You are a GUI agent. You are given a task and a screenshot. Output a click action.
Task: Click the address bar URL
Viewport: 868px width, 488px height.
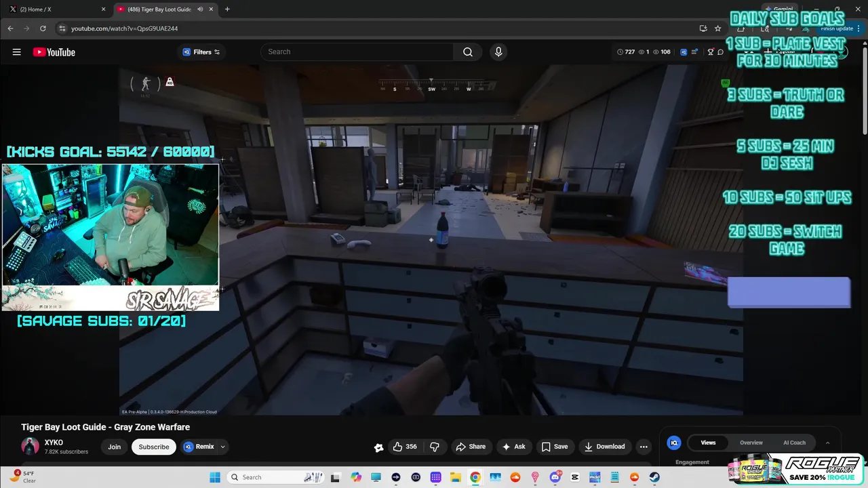(124, 28)
